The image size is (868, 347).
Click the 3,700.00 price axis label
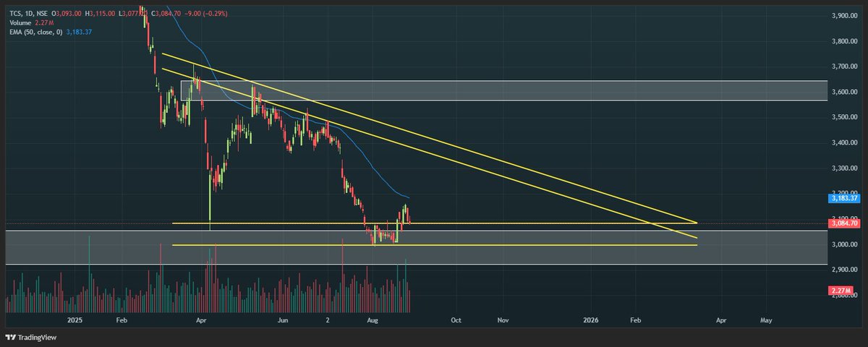[844, 67]
